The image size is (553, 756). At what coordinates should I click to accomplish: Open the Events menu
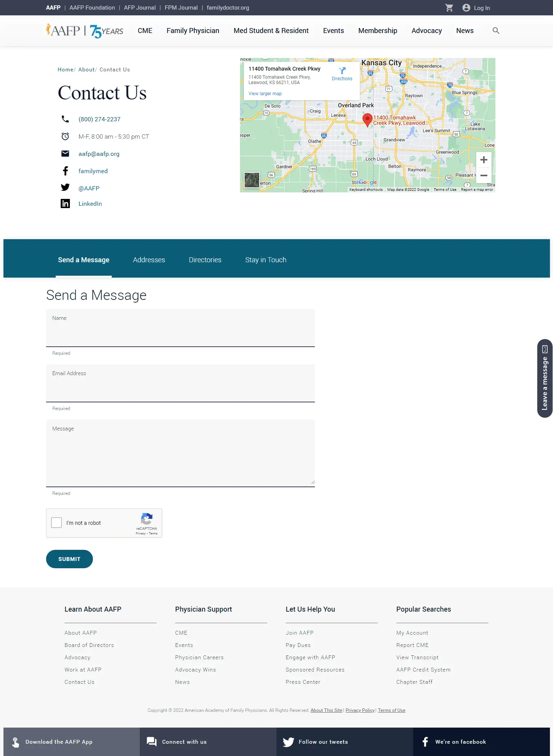point(333,31)
